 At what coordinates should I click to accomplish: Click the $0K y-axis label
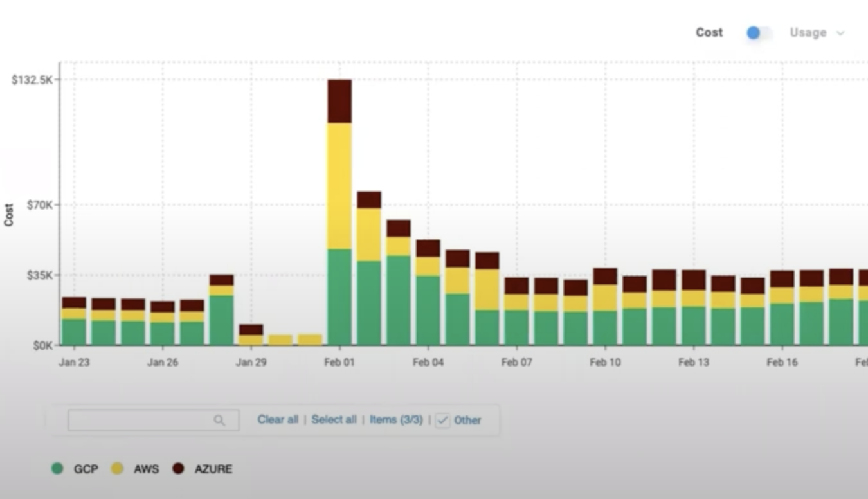click(42, 345)
